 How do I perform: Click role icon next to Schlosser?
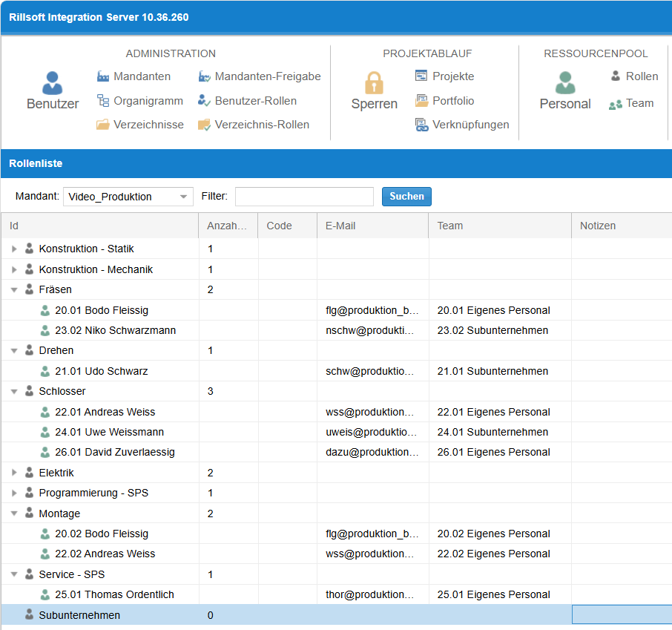pyautogui.click(x=29, y=391)
